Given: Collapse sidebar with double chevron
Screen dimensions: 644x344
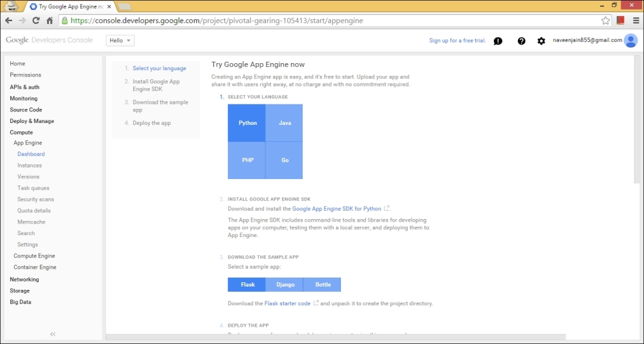Looking at the screenshot, I should click(x=53, y=334).
